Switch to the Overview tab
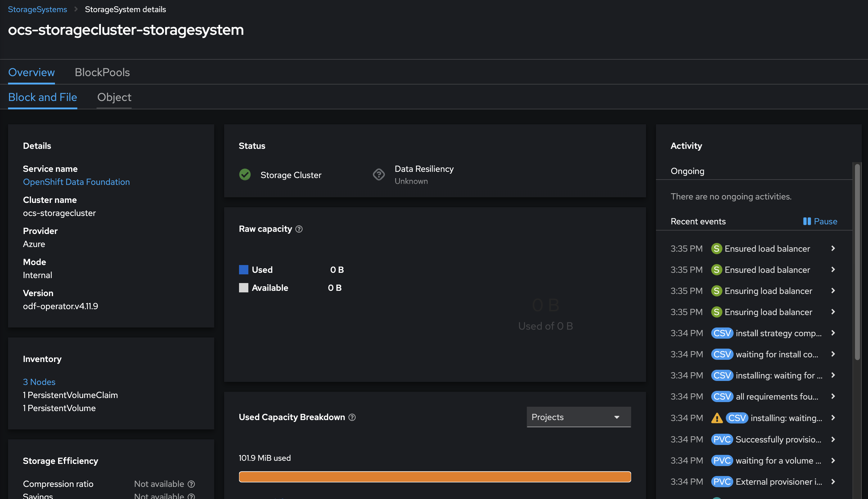This screenshot has height=499, width=868. [31, 71]
